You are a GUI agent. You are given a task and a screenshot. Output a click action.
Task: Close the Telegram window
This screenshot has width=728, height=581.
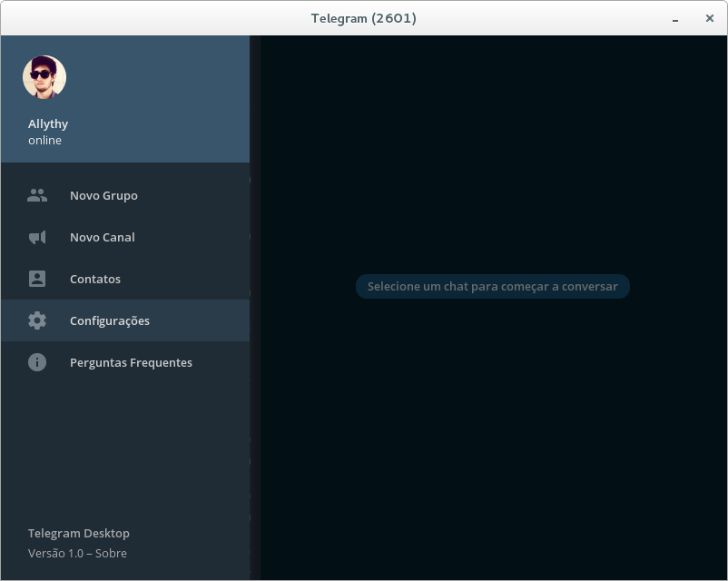coord(710,18)
